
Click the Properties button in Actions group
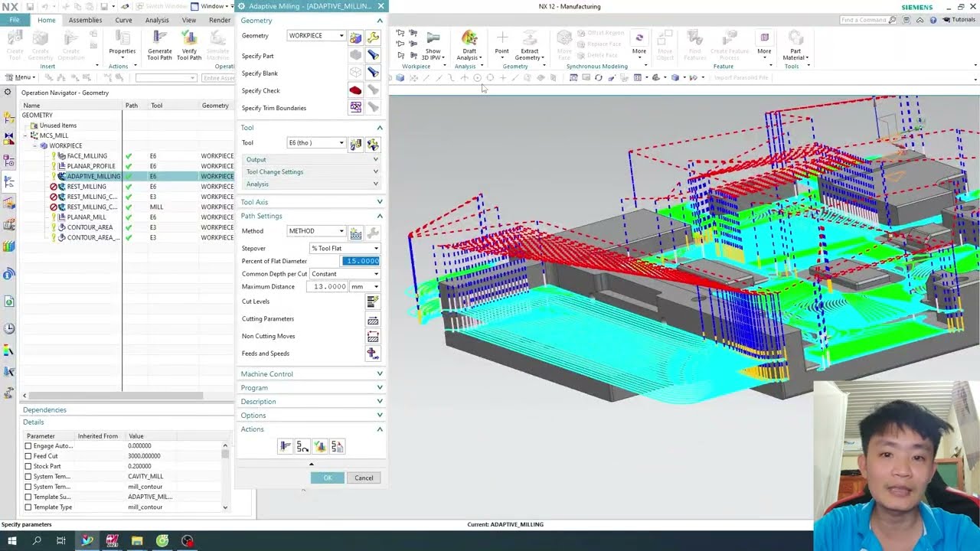(122, 43)
